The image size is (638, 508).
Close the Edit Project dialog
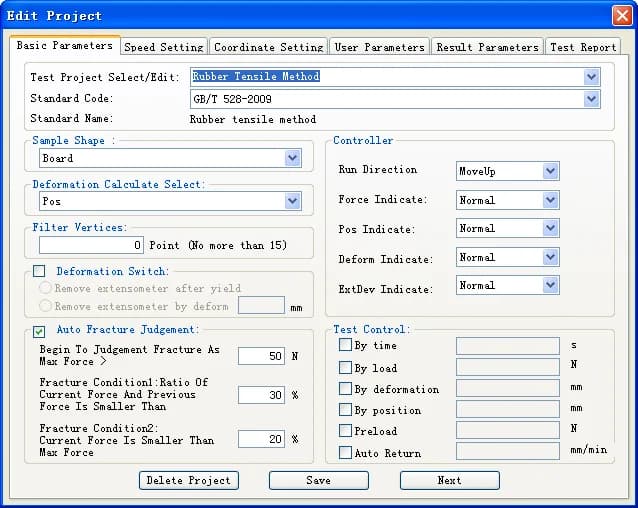622,16
